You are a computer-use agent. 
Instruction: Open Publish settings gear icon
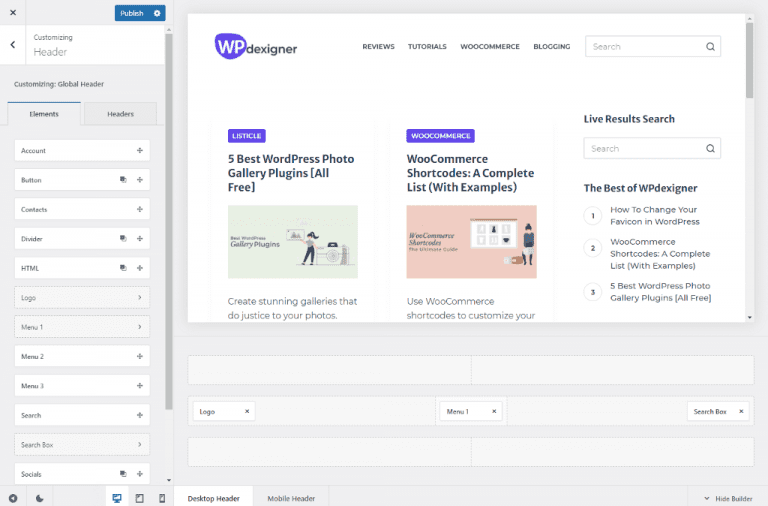tap(156, 13)
